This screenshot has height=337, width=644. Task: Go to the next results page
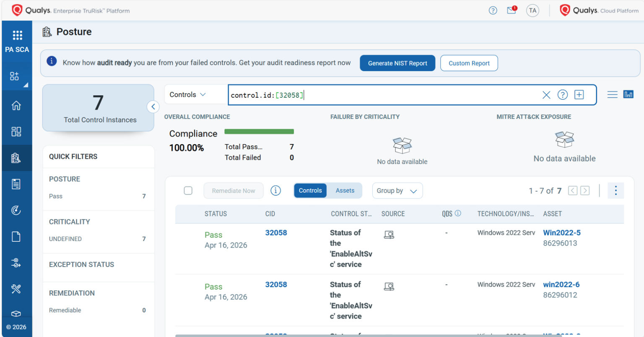[x=585, y=191]
